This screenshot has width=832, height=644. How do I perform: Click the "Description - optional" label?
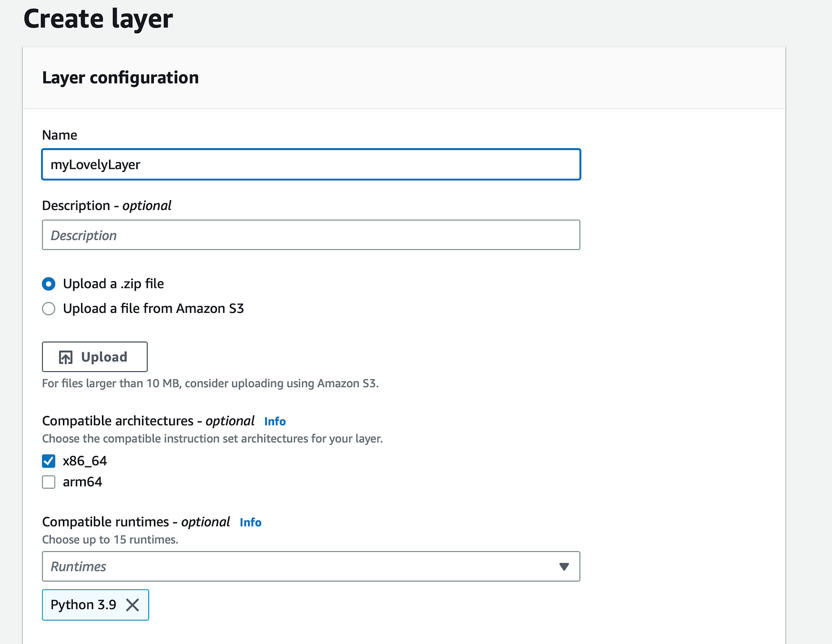(107, 206)
